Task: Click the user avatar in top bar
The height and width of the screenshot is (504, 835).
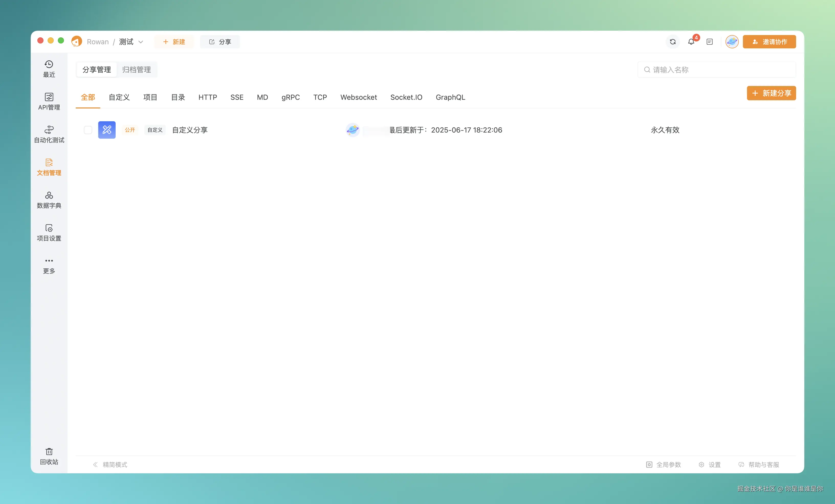Action: click(x=732, y=42)
